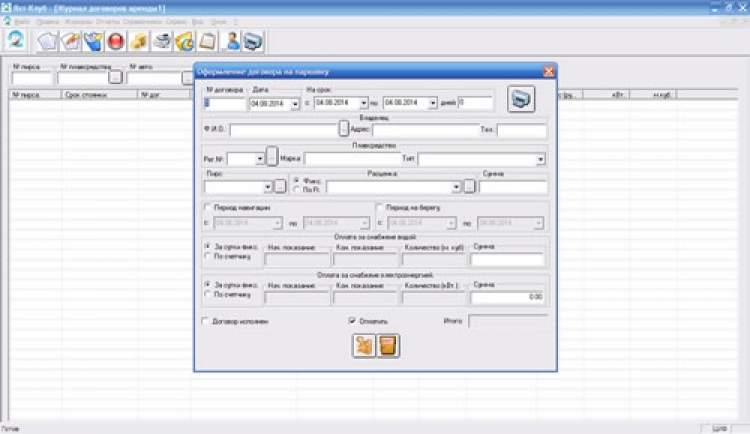Click the "кВт." column header in the journal
750x434 pixels.
[x=607, y=95]
